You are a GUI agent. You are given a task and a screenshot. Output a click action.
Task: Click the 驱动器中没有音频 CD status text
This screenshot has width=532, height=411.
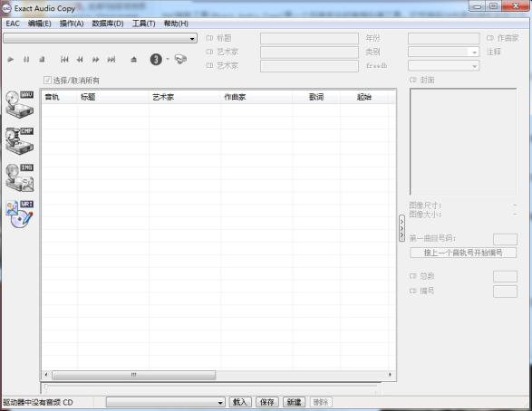[x=38, y=402]
